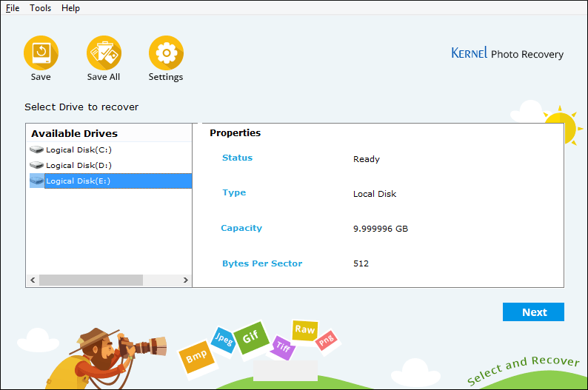
Task: Click the Save All toolbar icon
Action: 104,53
